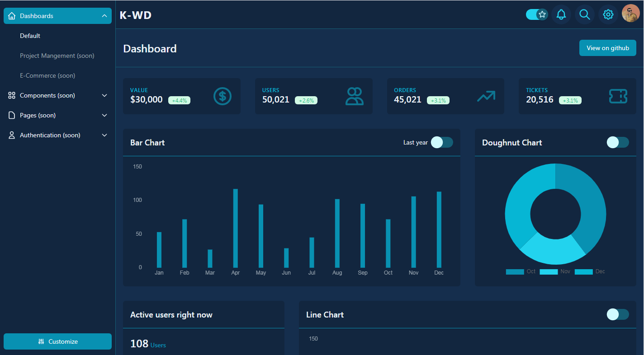644x355 pixels.
Task: Select Project Mangement (soon) item
Action: pyautogui.click(x=57, y=56)
